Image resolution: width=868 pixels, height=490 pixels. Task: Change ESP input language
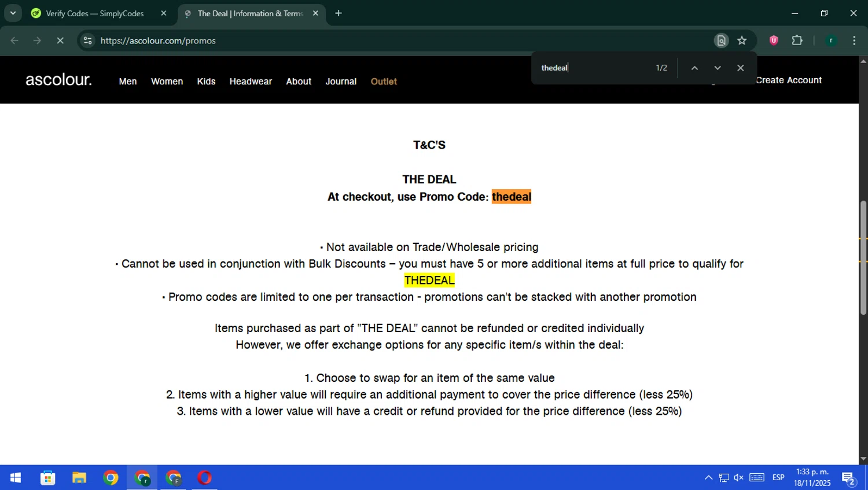pos(778,478)
